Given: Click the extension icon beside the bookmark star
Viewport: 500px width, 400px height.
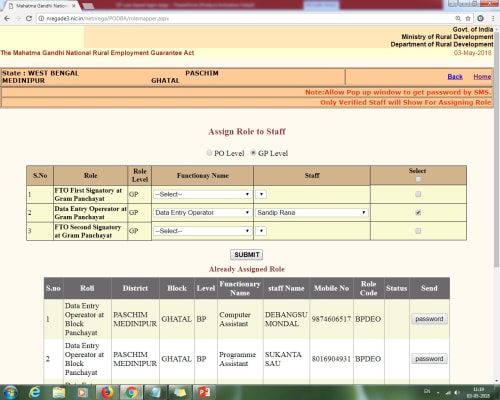Looking at the screenshot, I should click(480, 18).
